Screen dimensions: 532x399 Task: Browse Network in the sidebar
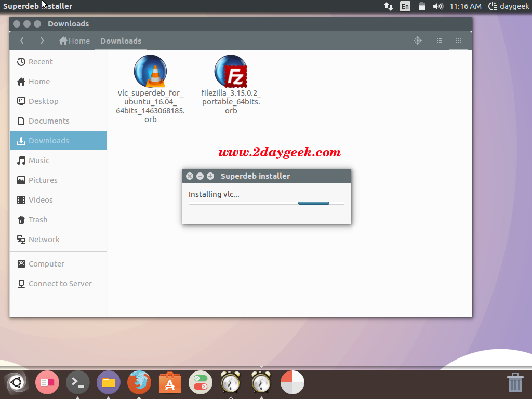pos(58,239)
